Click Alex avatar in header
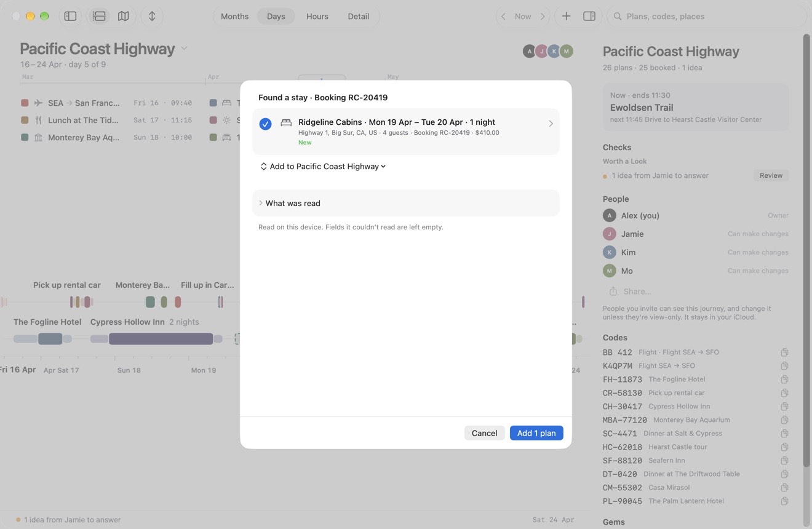The width and height of the screenshot is (812, 529). (x=529, y=51)
